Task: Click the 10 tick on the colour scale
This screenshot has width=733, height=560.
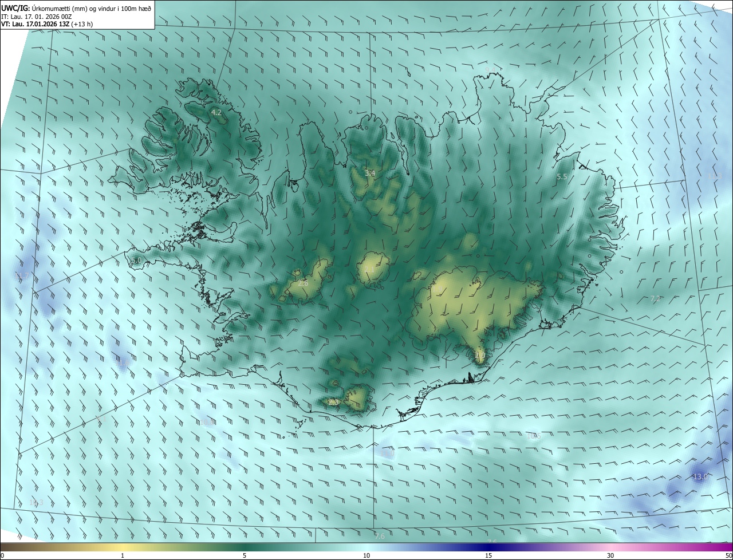Action: pos(366,555)
